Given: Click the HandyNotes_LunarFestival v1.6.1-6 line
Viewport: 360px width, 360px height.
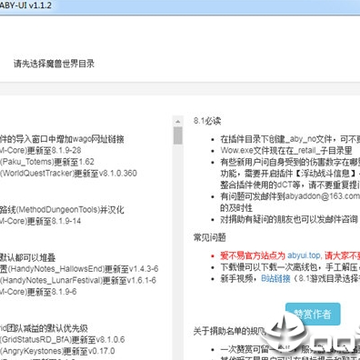Looking at the screenshot, I should tap(78, 280).
